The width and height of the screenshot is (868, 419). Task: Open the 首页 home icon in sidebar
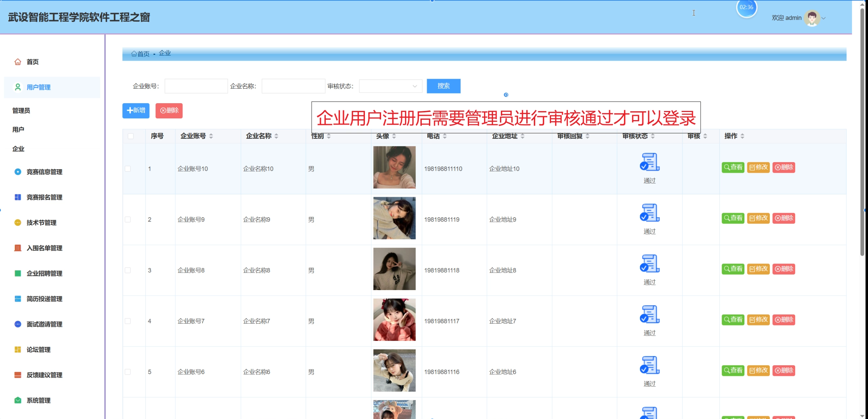coord(18,62)
